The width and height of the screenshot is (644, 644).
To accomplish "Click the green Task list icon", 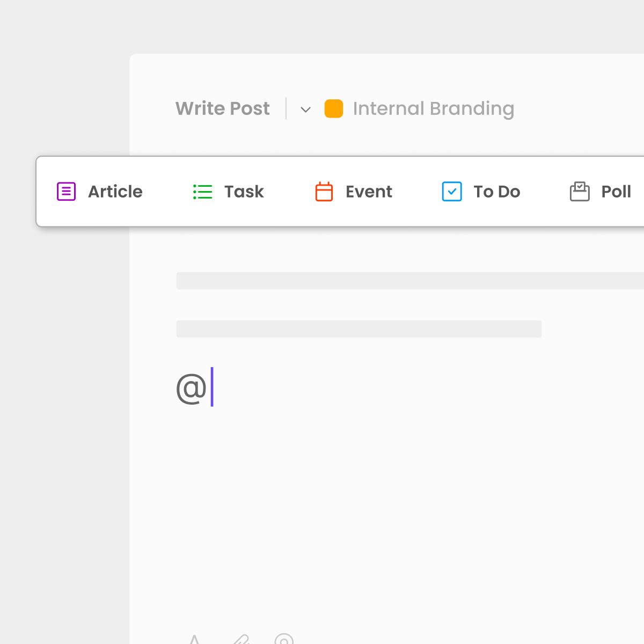I will pyautogui.click(x=202, y=191).
